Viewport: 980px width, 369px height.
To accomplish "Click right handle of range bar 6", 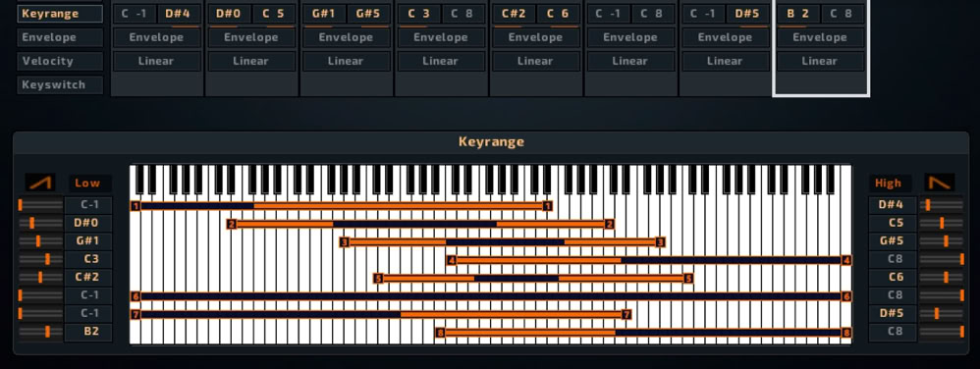I will (846, 296).
